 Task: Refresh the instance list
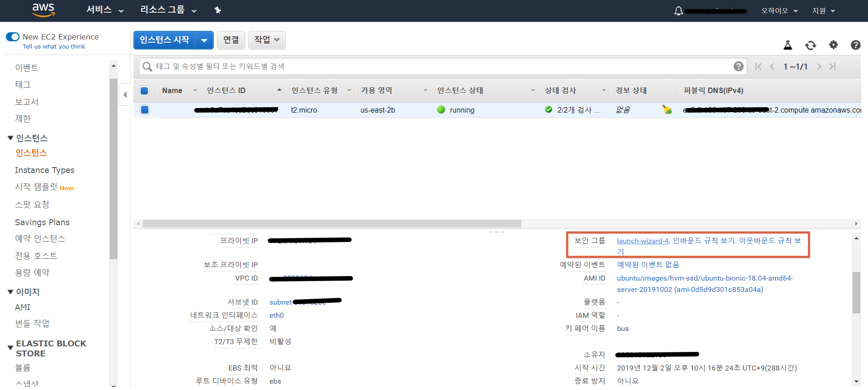[x=810, y=45]
